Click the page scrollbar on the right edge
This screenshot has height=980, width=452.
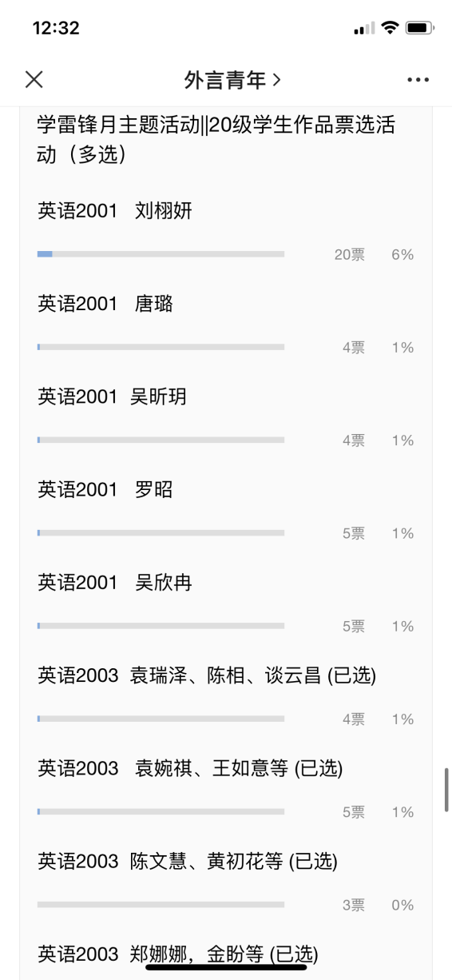point(446,790)
